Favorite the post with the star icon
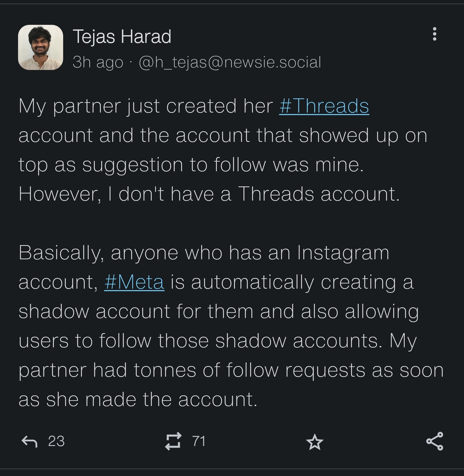The height and width of the screenshot is (476, 464). pos(314,441)
